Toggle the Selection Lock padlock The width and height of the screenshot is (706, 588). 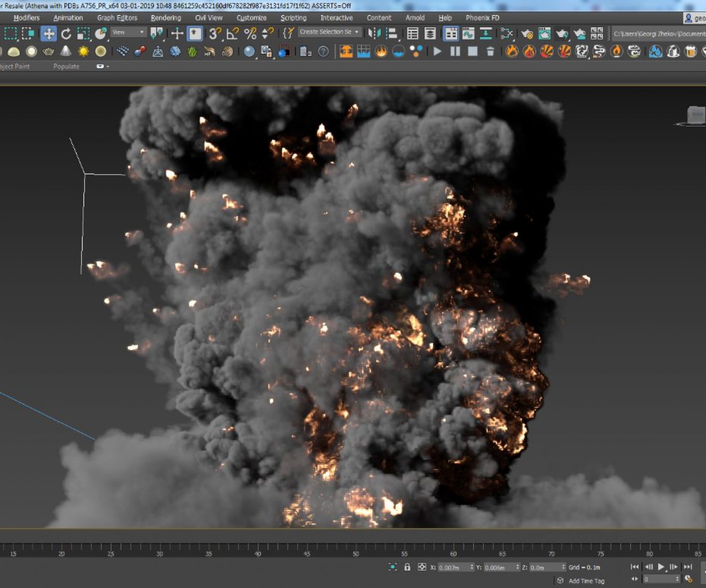pos(407,567)
